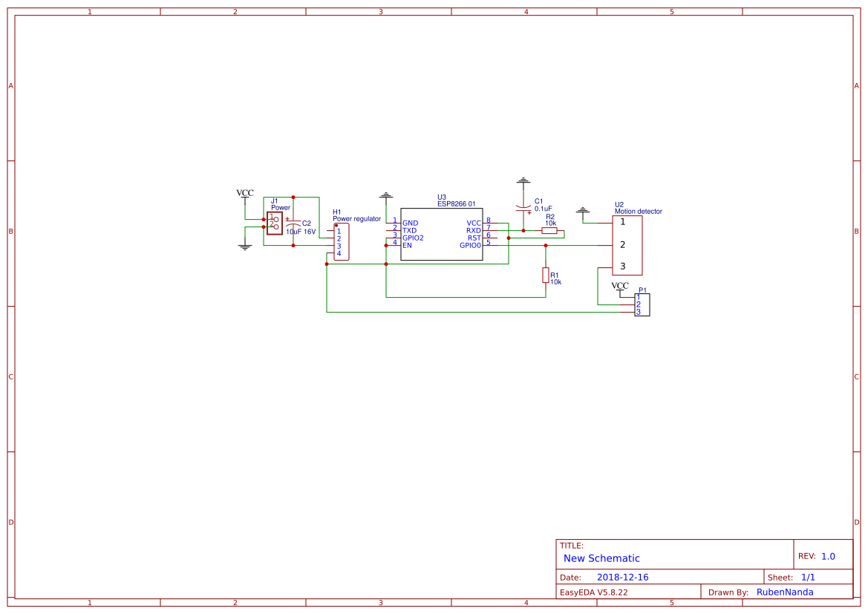Click the ground symbol near H1 Power regulator
The width and height of the screenshot is (868, 614).
pos(385,195)
